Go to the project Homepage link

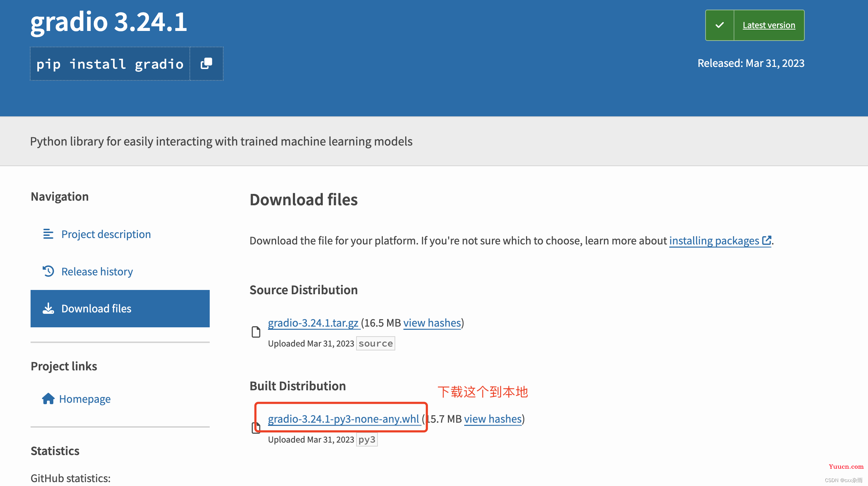(85, 399)
